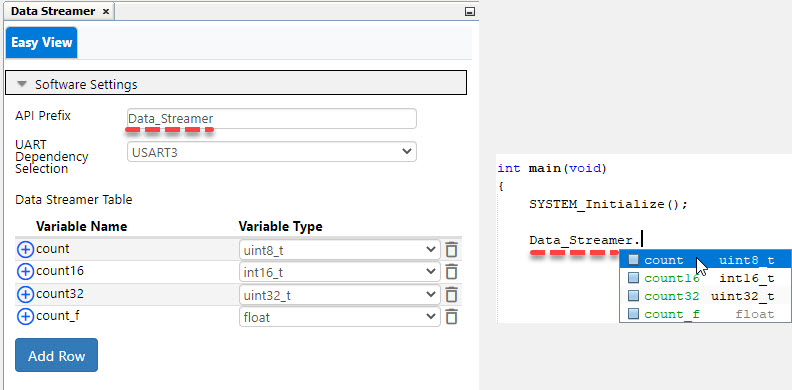
Task: Click the plus icon beside count16
Action: point(25,272)
